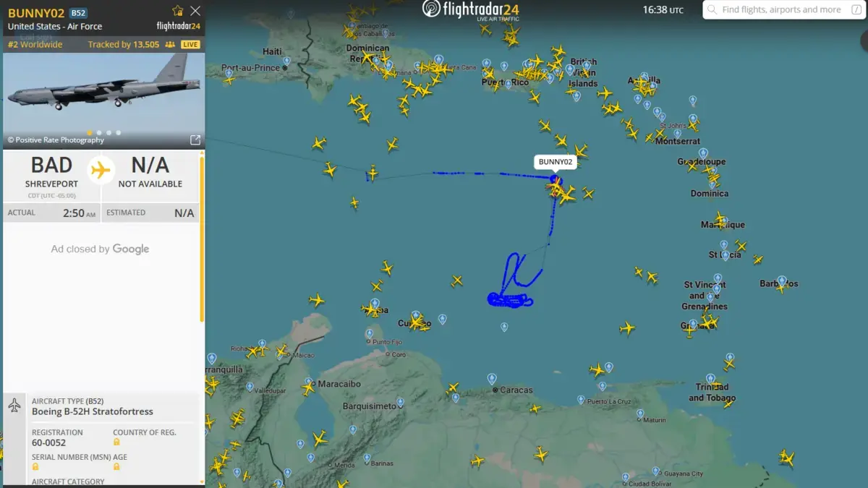This screenshot has height=488, width=868.
Task: Click the B-52 aircraft photo thumbnail
Action: [103, 90]
